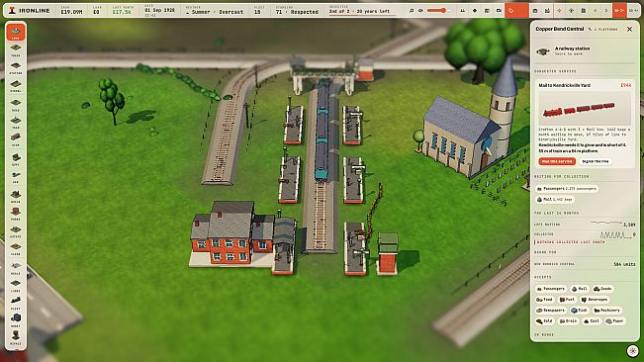Select the Track building tool

click(x=15, y=50)
